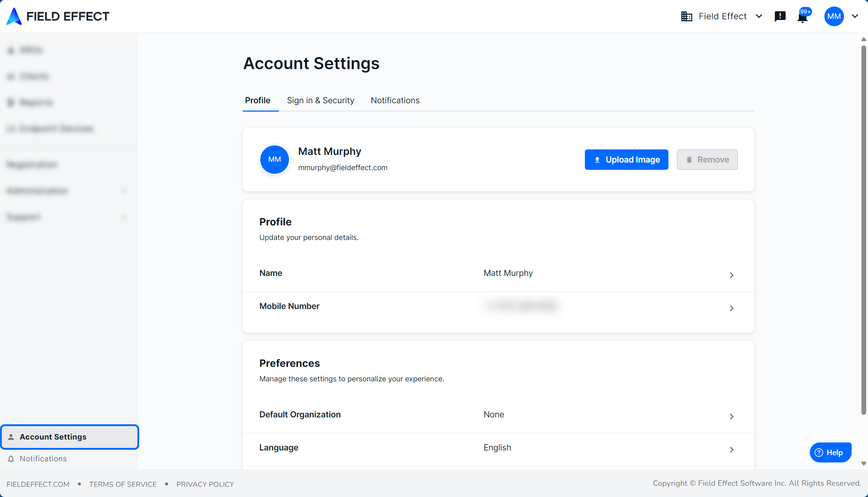This screenshot has height=497, width=868.
Task: Click the MM profile picture beside Matt Murphy
Action: (x=274, y=159)
